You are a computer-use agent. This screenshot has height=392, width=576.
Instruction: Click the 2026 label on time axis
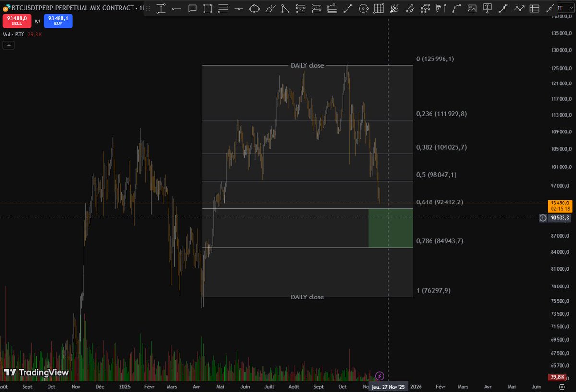pos(416,386)
